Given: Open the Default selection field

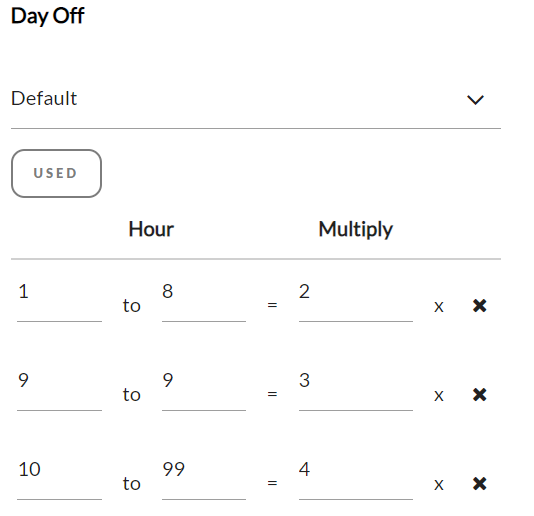Looking at the screenshot, I should coord(256,99).
